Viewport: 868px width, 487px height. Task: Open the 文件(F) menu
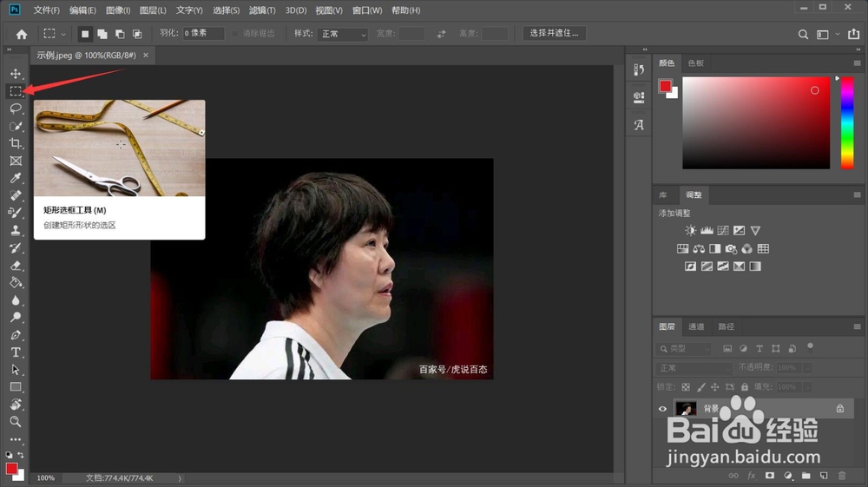tap(47, 10)
